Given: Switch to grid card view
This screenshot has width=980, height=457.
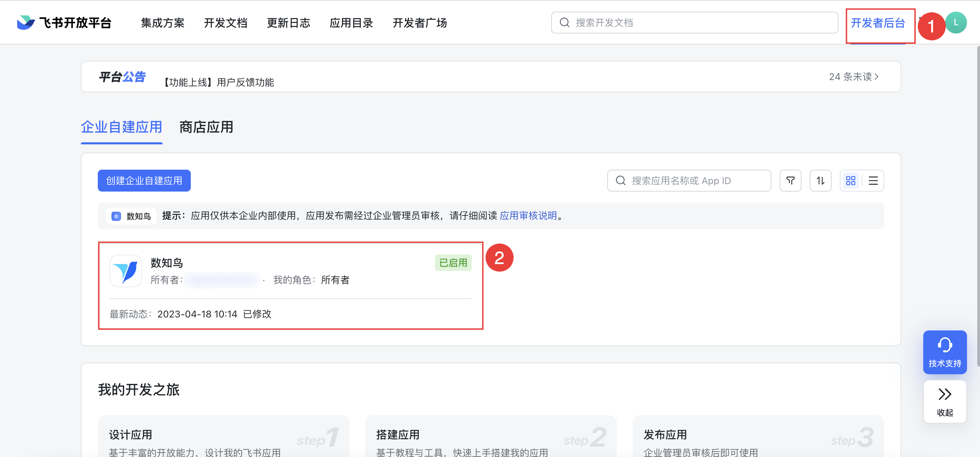Looking at the screenshot, I should (851, 180).
